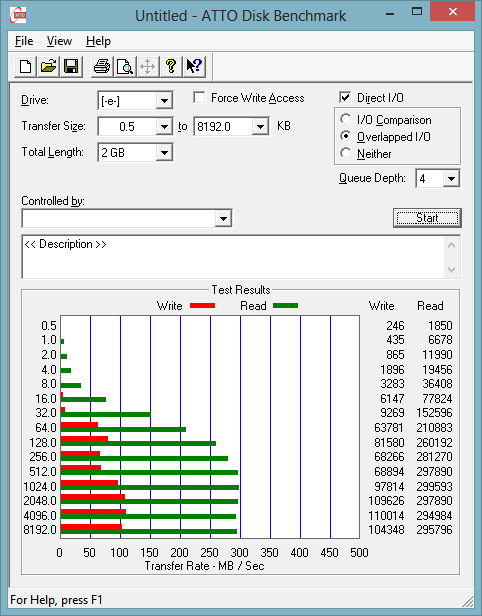The height and width of the screenshot is (616, 482).
Task: Open a saved benchmark file icon
Action: pyautogui.click(x=48, y=66)
